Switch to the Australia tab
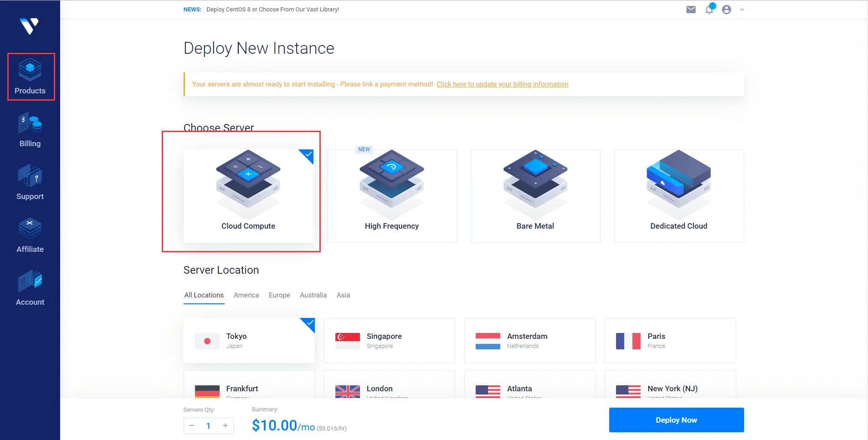 tap(313, 295)
